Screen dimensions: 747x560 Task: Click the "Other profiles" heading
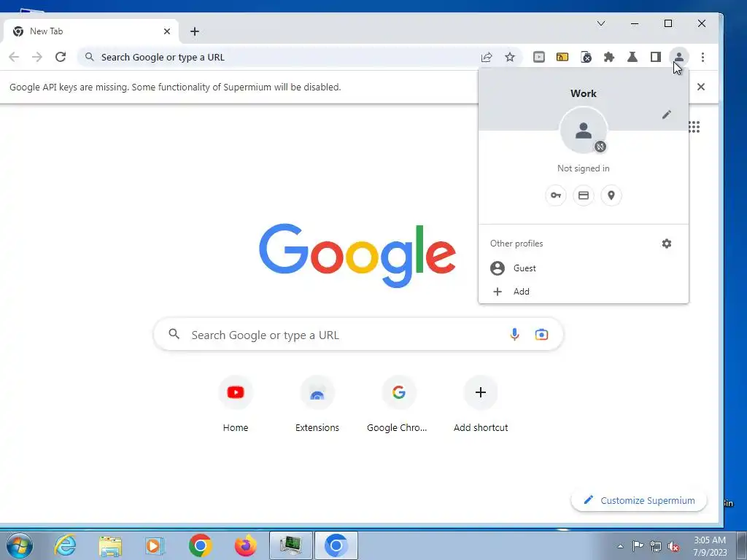click(x=516, y=244)
